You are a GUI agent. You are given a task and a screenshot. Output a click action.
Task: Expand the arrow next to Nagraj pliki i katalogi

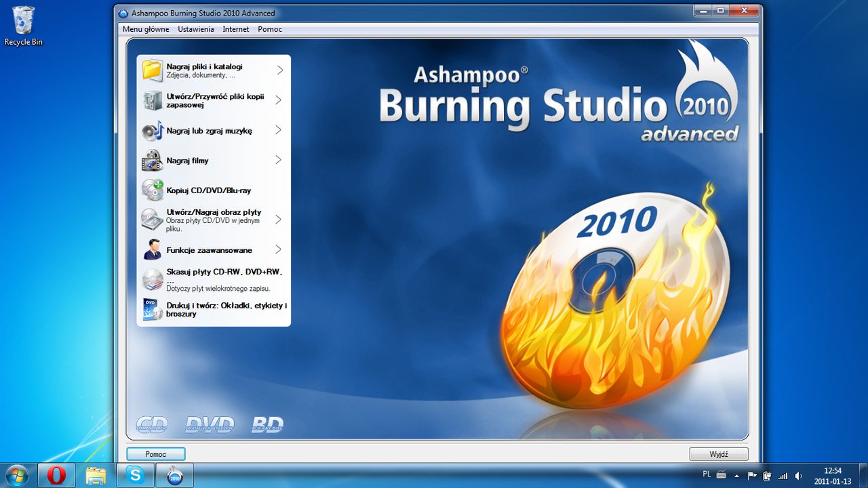[279, 70]
